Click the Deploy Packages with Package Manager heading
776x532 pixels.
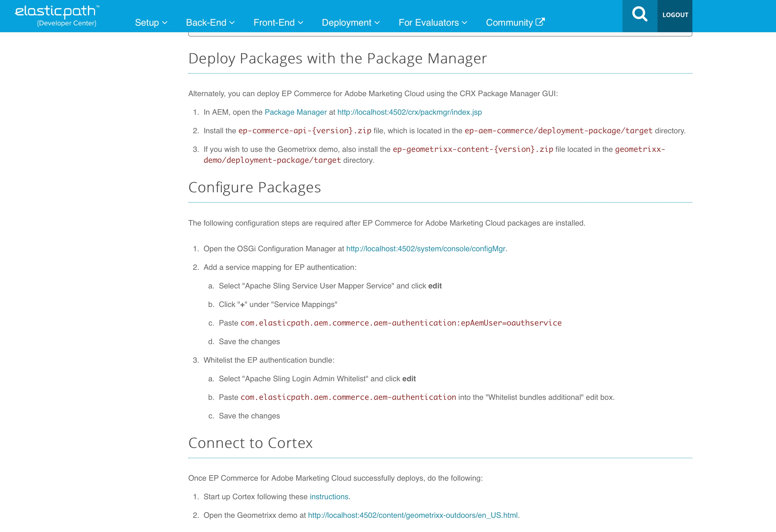coord(337,58)
